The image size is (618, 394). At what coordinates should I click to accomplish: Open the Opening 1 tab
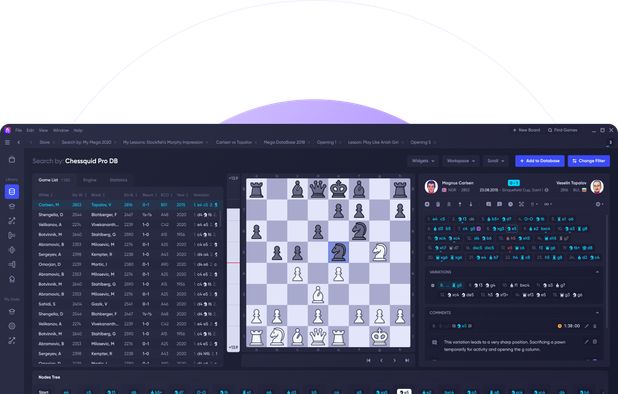click(326, 142)
